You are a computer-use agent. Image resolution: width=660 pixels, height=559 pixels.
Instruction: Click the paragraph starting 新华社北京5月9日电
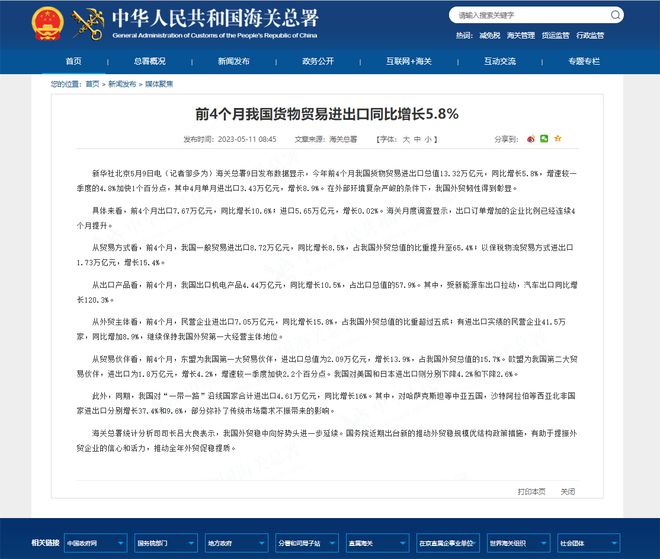coord(327,181)
